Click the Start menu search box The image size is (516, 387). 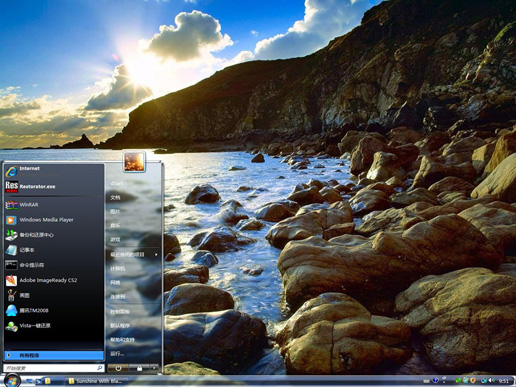point(53,368)
